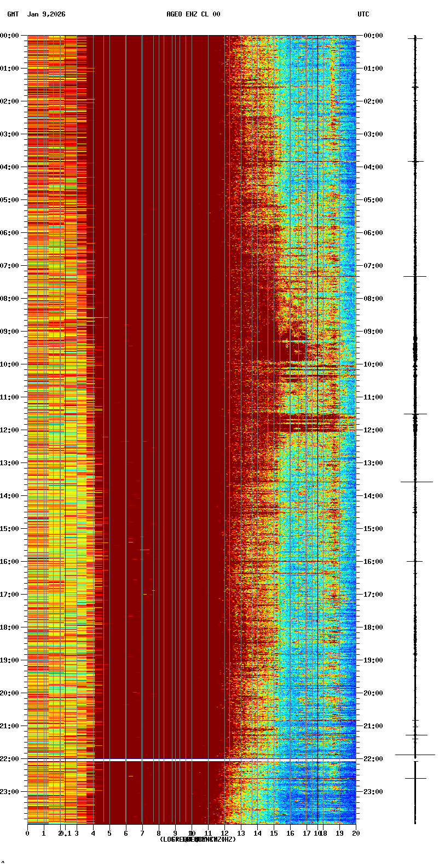The height and width of the screenshot is (868, 439).
Task: Click the white data gap band near 22:00
Action: tap(192, 760)
